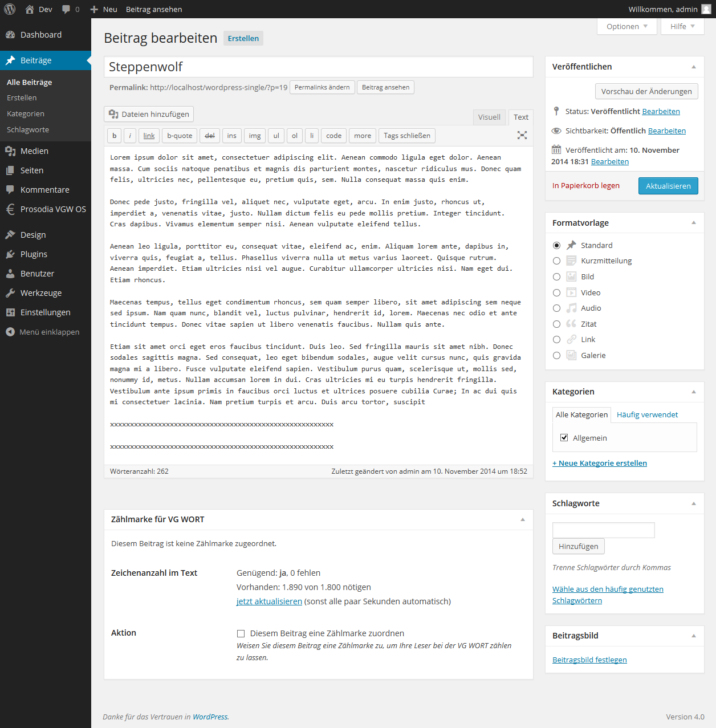Open the Hilfe dropdown

click(x=682, y=26)
